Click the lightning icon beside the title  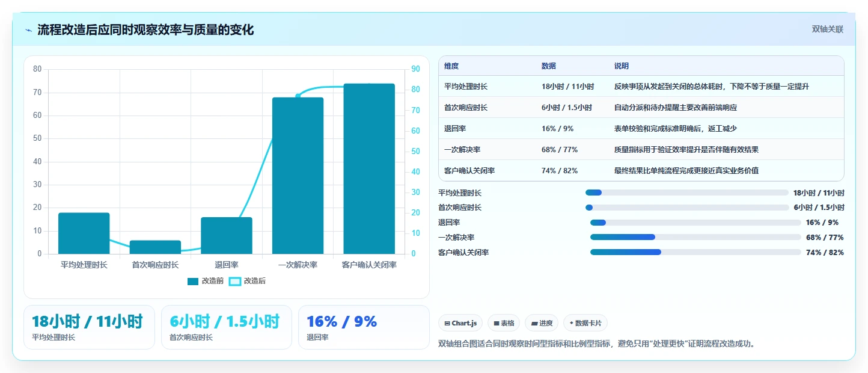pos(29,30)
